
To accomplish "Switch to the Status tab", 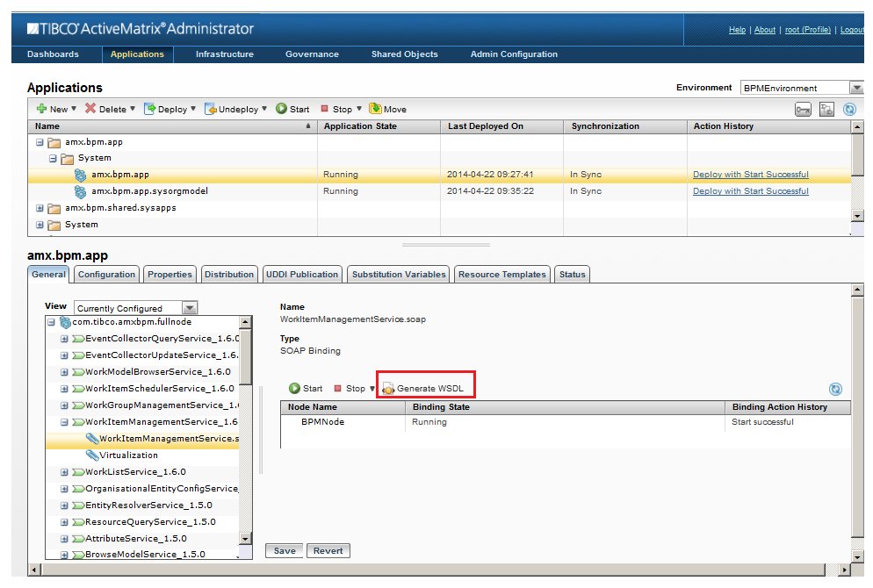I will click(573, 274).
